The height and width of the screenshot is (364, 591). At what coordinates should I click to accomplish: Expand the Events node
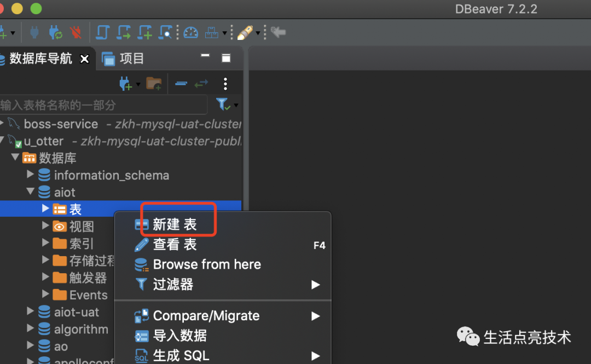click(45, 294)
